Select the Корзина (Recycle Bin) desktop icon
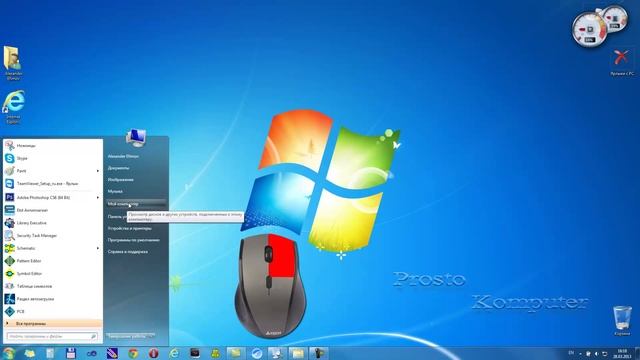The image size is (640, 360). tap(622, 321)
